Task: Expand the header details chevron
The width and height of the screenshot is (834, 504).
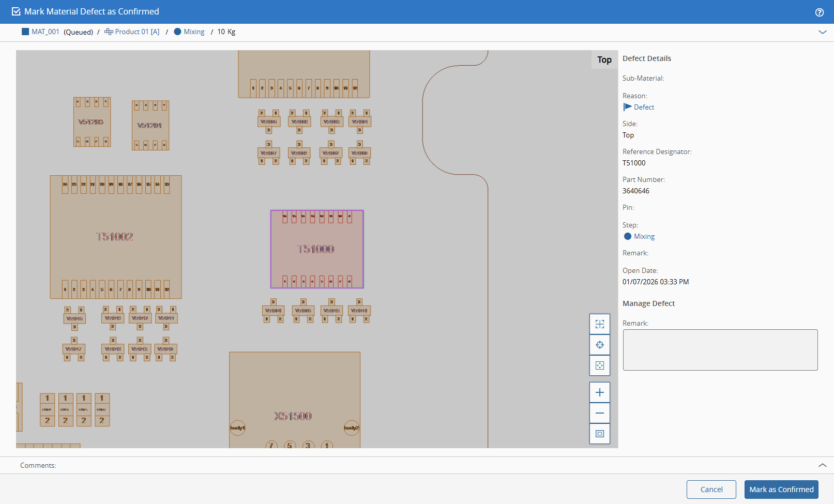Action: (822, 32)
